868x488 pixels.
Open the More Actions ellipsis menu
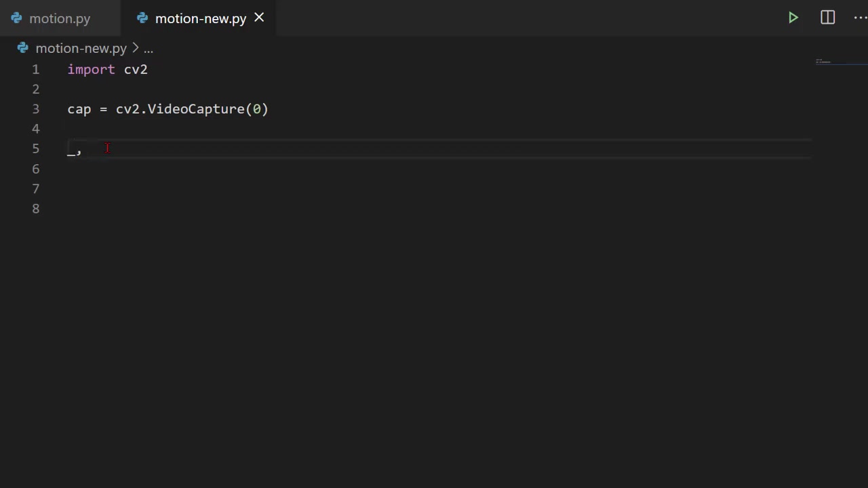859,18
